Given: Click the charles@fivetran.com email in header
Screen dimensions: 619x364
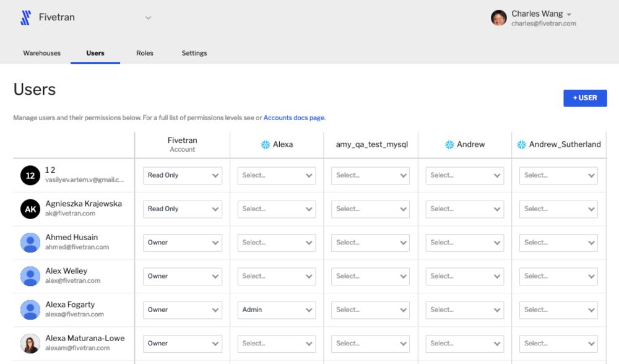Looking at the screenshot, I should point(543,24).
